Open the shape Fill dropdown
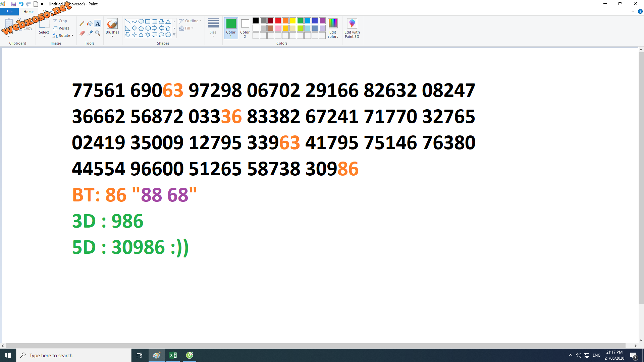The height and width of the screenshot is (362, 644). point(186,28)
